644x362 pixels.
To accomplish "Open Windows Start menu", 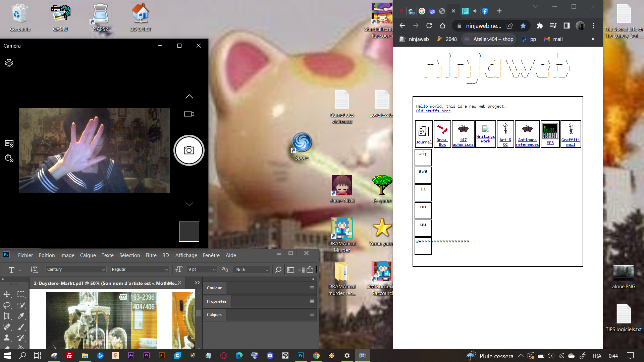I will click(7, 356).
